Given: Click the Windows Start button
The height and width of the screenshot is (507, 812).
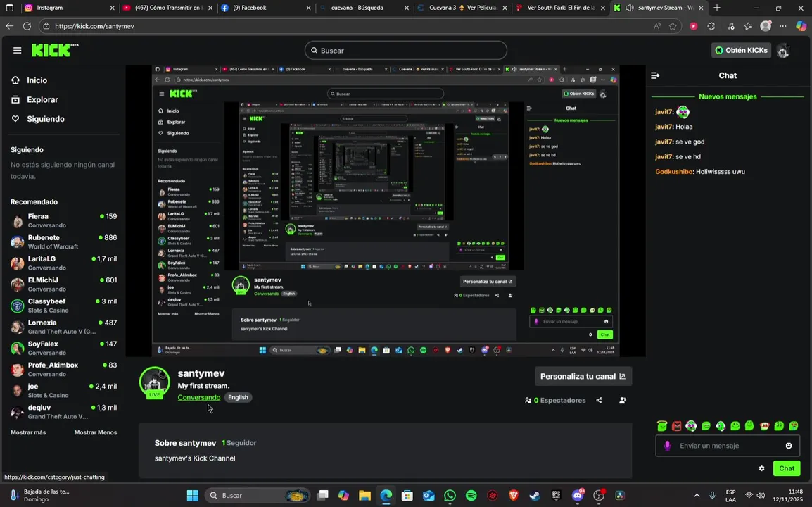Looking at the screenshot, I should coord(192,496).
